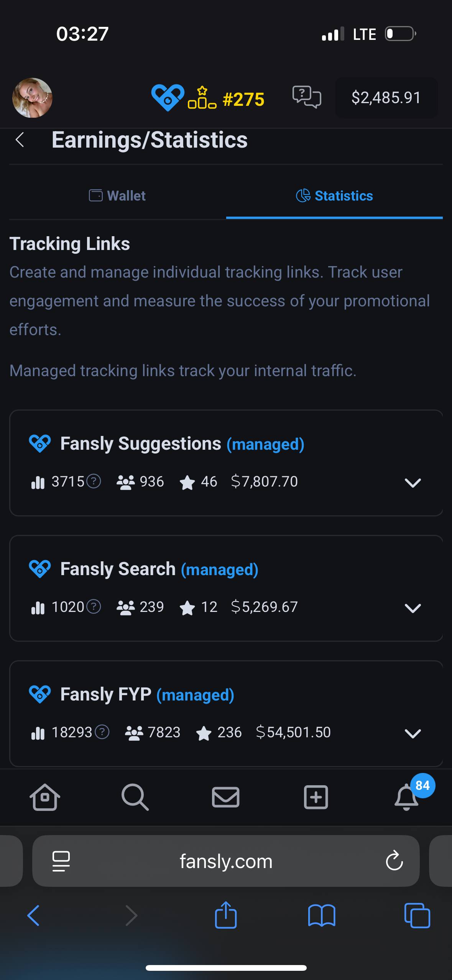Image resolution: width=452 pixels, height=980 pixels.
Task: Create a new post with plus icon
Action: 316,797
